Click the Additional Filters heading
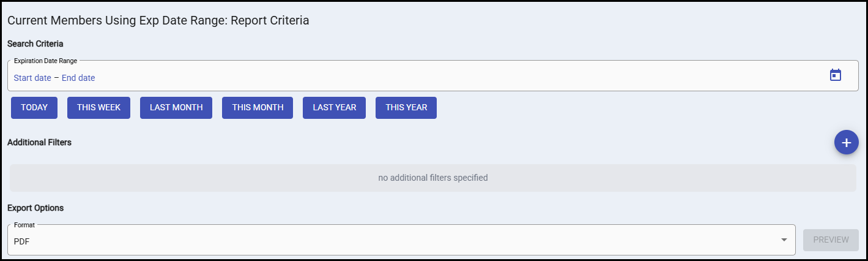Image resolution: width=868 pixels, height=261 pixels. click(x=39, y=142)
